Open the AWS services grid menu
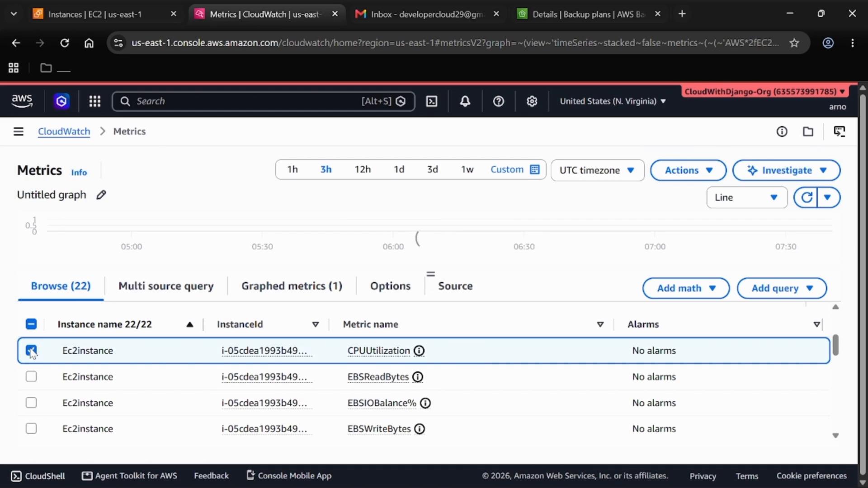868x488 pixels. pyautogui.click(x=94, y=101)
